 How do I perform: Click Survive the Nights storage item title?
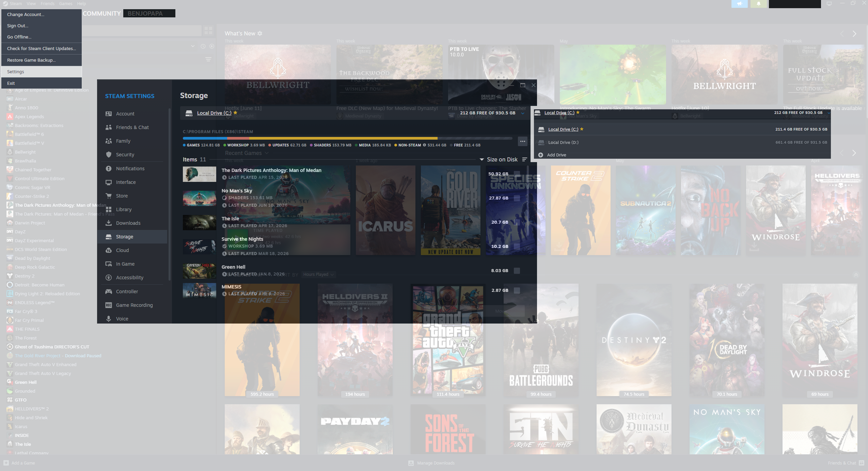(x=242, y=239)
